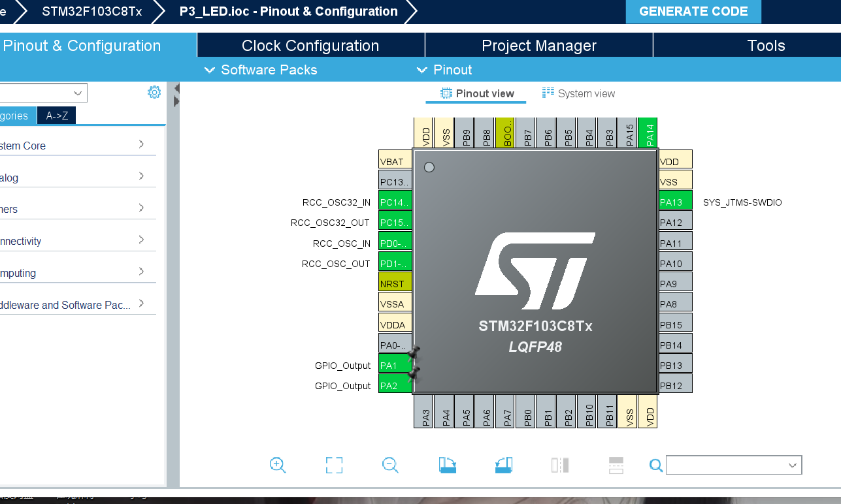Switch to the Clock Configuration tab
Image resolution: width=841 pixels, height=504 pixels.
coord(310,46)
